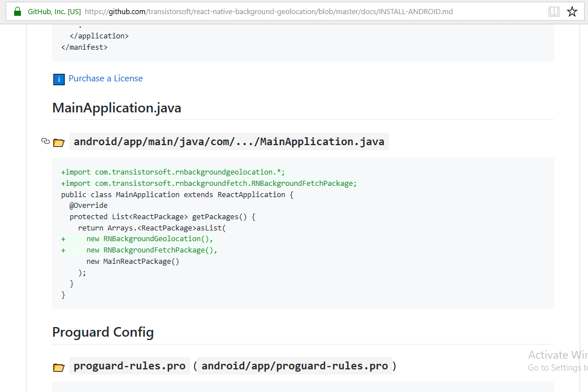Click the blue info icon before Purchase a License
Screen dimensions: 588x392
(x=59, y=79)
